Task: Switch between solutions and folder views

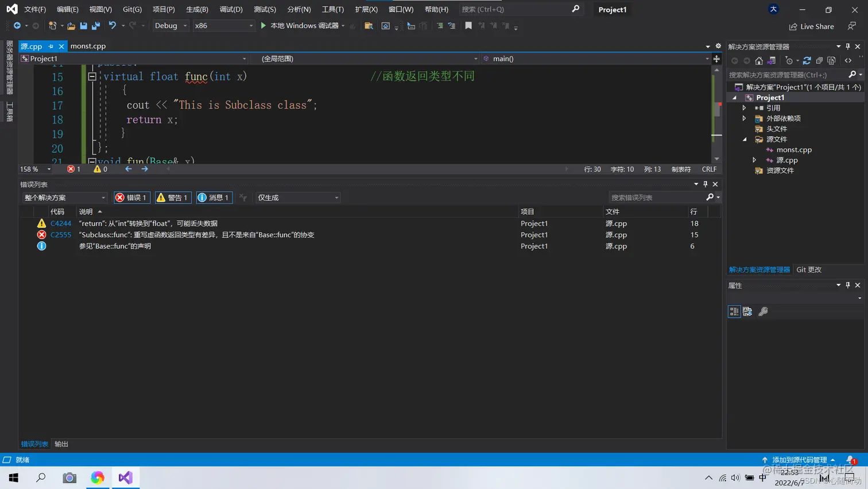Action: 771,60
